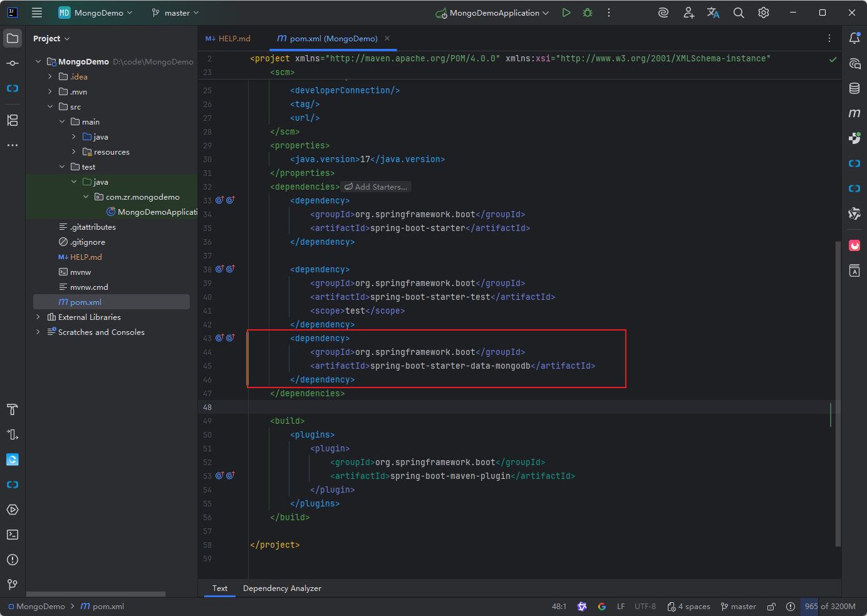Select the Text tab at editor bottom
Viewport: 867px width, 616px height.
220,588
